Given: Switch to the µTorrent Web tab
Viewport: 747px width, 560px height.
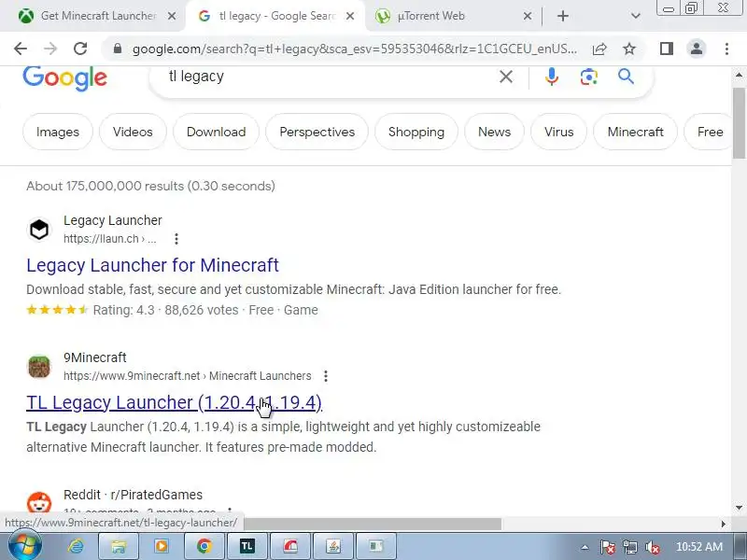Looking at the screenshot, I should click(x=453, y=16).
